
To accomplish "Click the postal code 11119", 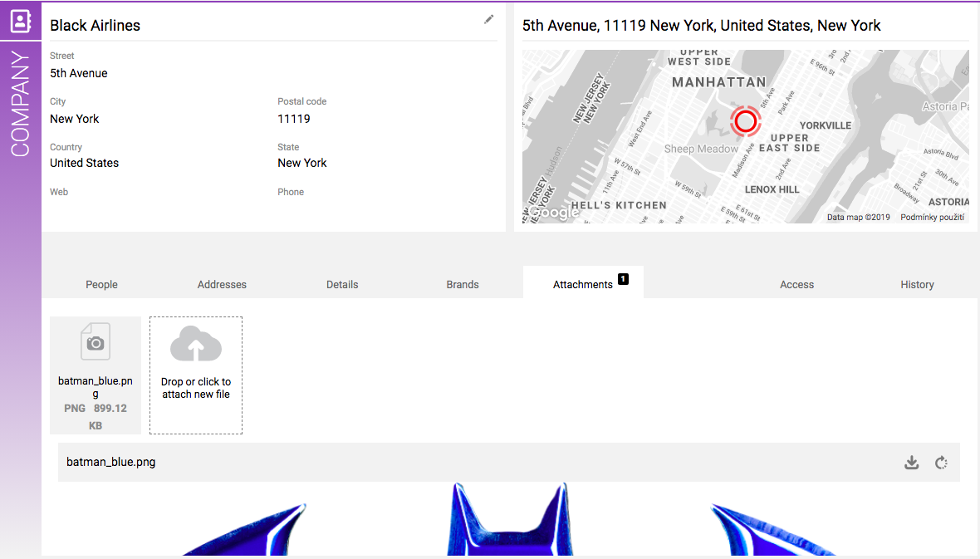I will (294, 119).
